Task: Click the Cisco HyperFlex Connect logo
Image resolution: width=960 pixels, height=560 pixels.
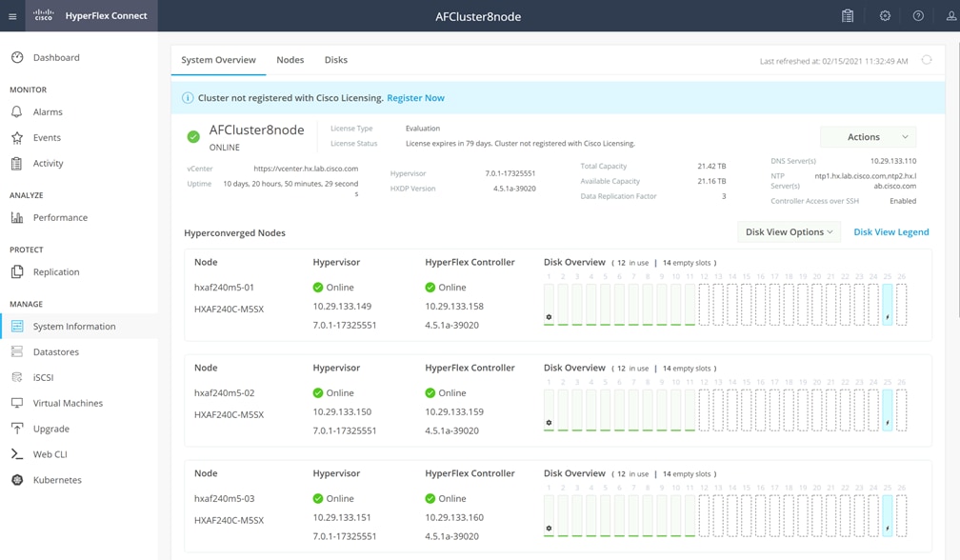Action: tap(90, 16)
